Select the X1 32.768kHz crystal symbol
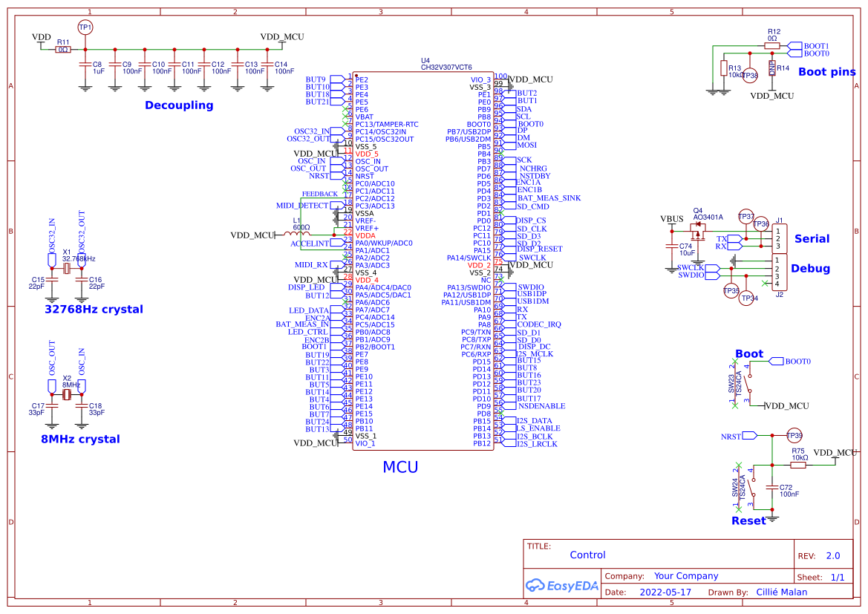This screenshot has width=868, height=614. [x=67, y=269]
